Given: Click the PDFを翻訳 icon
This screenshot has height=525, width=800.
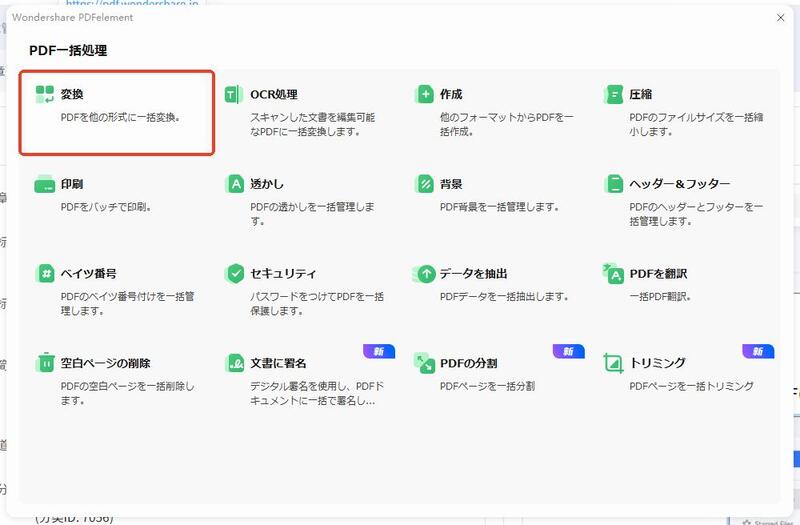Looking at the screenshot, I should 613,273.
